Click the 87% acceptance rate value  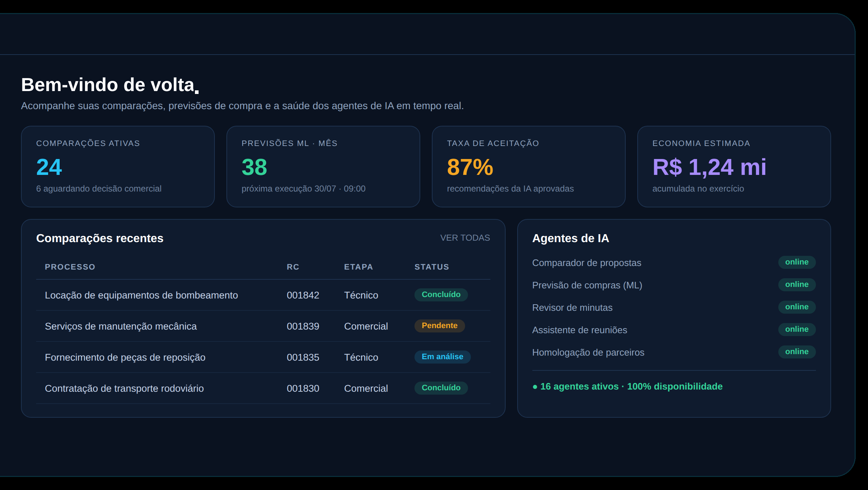tap(470, 167)
